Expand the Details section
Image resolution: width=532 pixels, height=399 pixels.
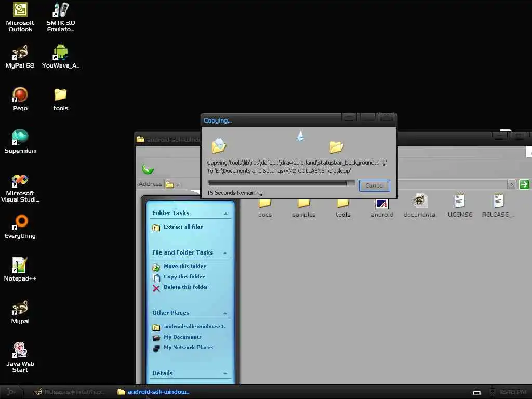225,373
